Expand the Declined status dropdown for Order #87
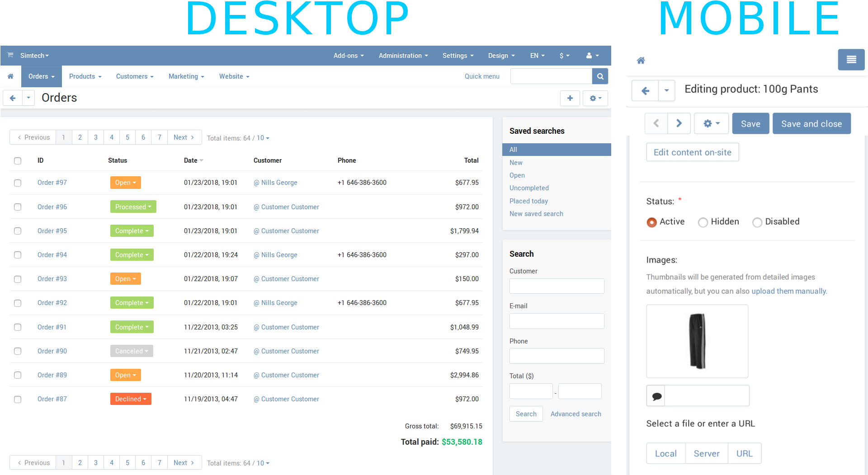 [x=130, y=399]
